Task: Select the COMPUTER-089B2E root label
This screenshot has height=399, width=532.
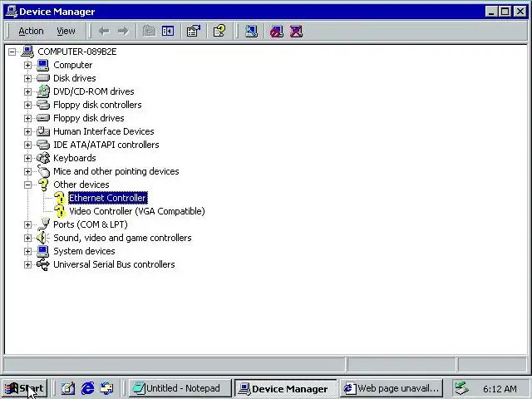Action: 77,52
